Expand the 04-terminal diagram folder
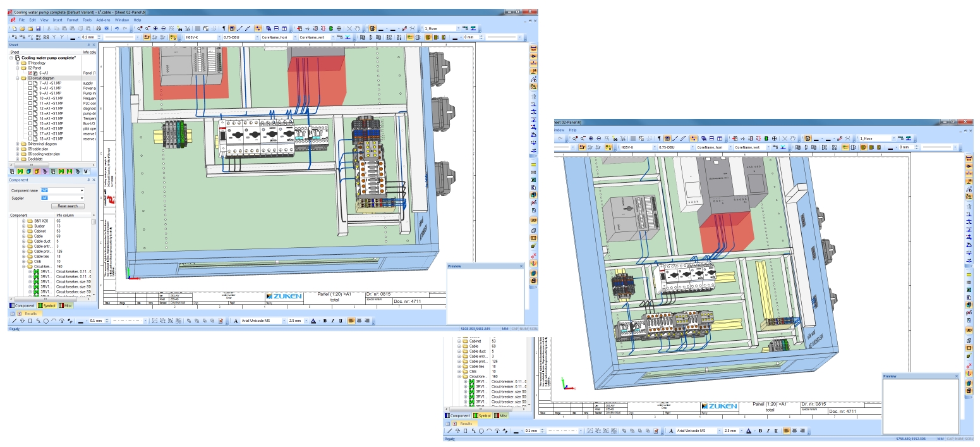The height and width of the screenshot is (447, 980). point(18,144)
